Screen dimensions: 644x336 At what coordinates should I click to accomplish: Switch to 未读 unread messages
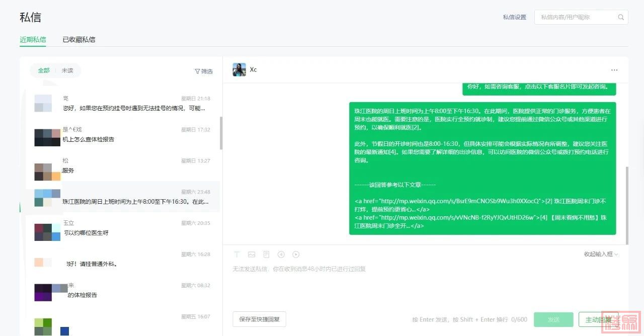tap(67, 71)
